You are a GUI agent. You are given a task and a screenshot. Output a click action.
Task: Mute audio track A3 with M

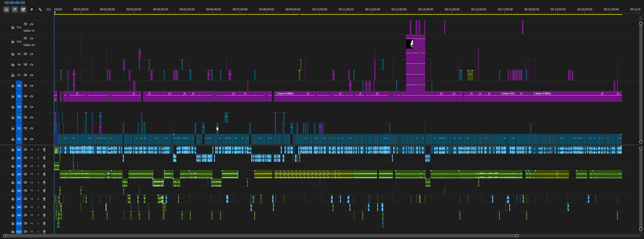[x=32, y=166]
